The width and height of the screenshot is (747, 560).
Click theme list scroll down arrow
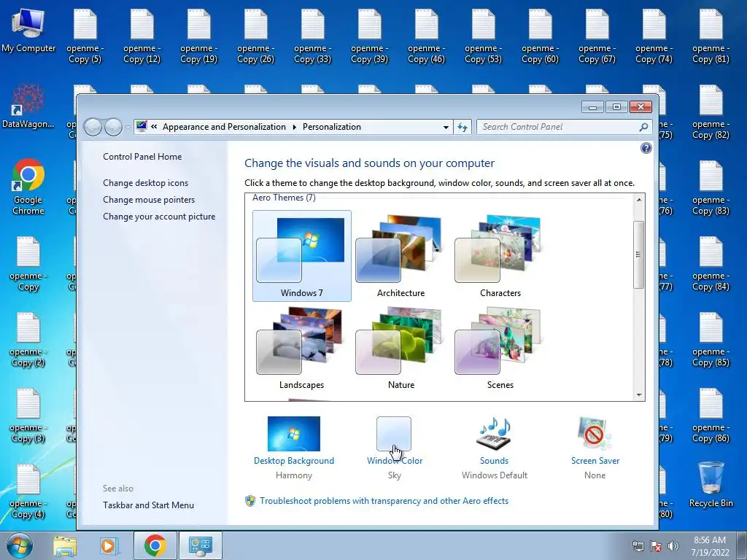(639, 394)
